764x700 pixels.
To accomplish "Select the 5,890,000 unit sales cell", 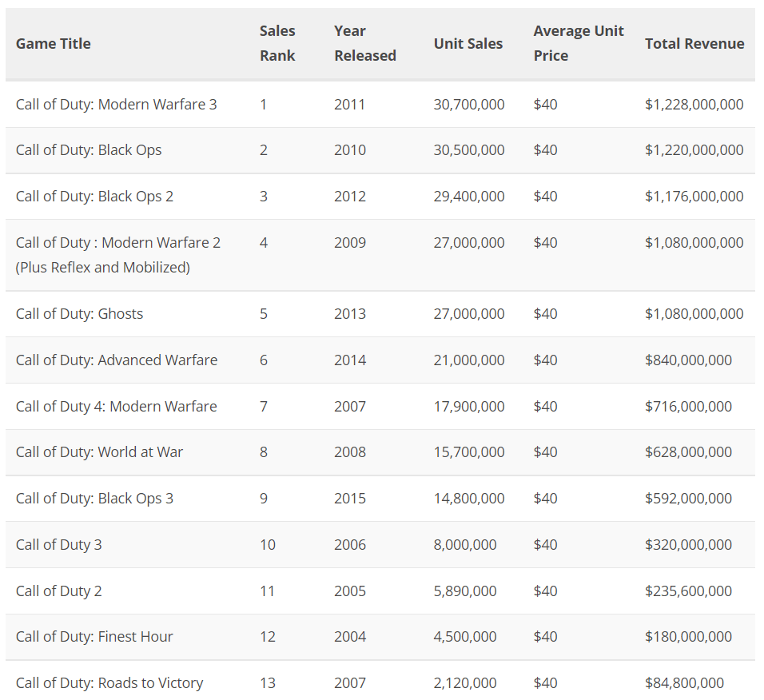I will point(465,591).
